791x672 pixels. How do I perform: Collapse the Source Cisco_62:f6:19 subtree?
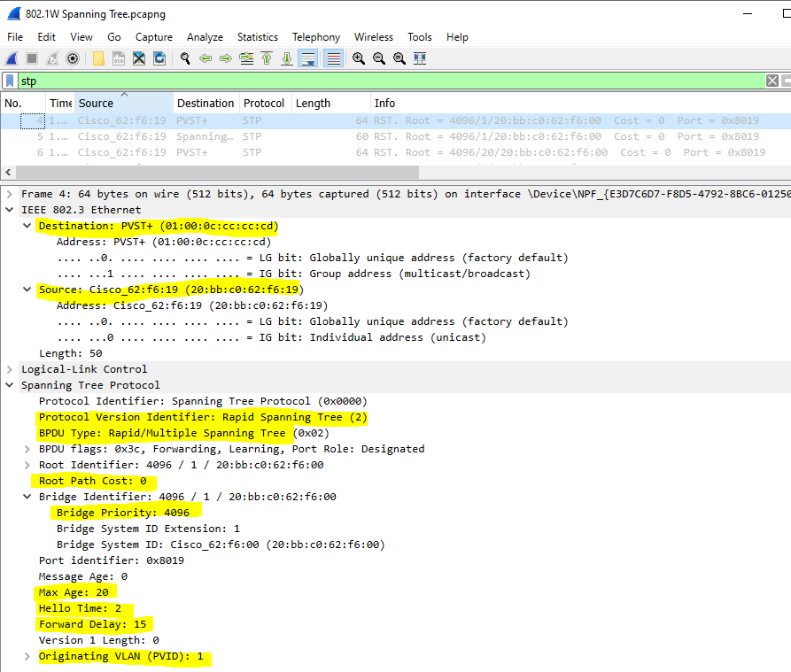pyautogui.click(x=27, y=290)
